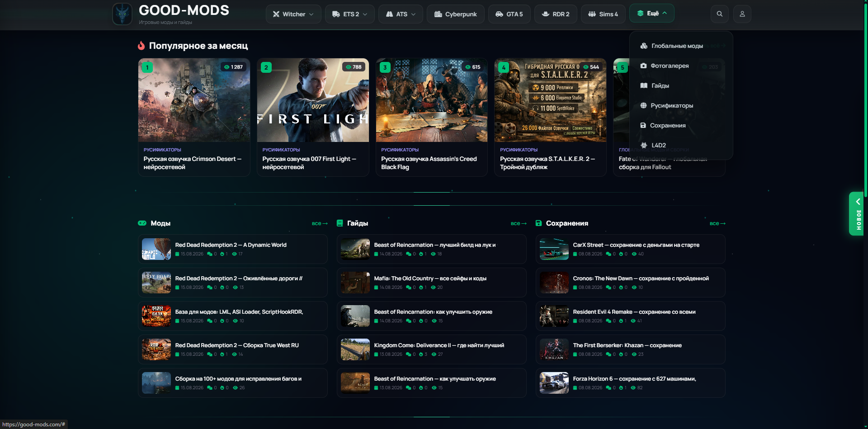Open the Sims 4 nav item
This screenshot has height=429, width=868.
(603, 14)
